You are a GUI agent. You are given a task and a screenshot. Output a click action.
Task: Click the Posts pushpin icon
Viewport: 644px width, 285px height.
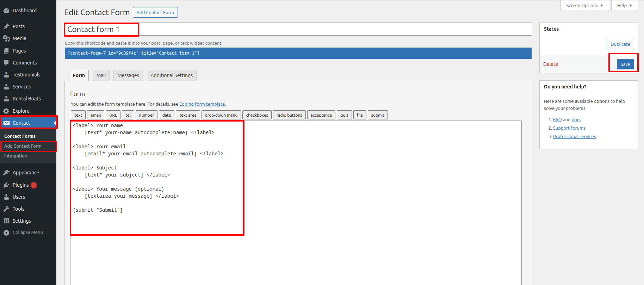[x=6, y=26]
